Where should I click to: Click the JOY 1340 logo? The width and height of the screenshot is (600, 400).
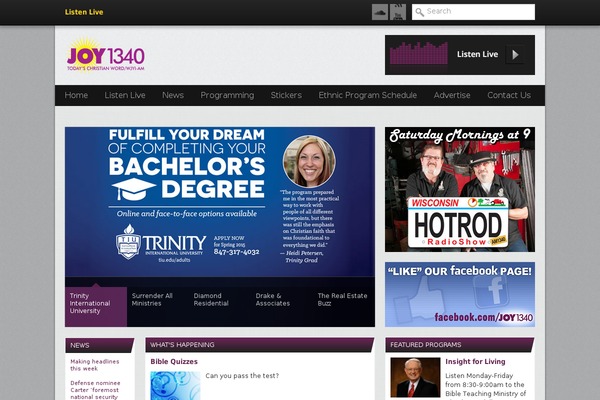click(106, 54)
